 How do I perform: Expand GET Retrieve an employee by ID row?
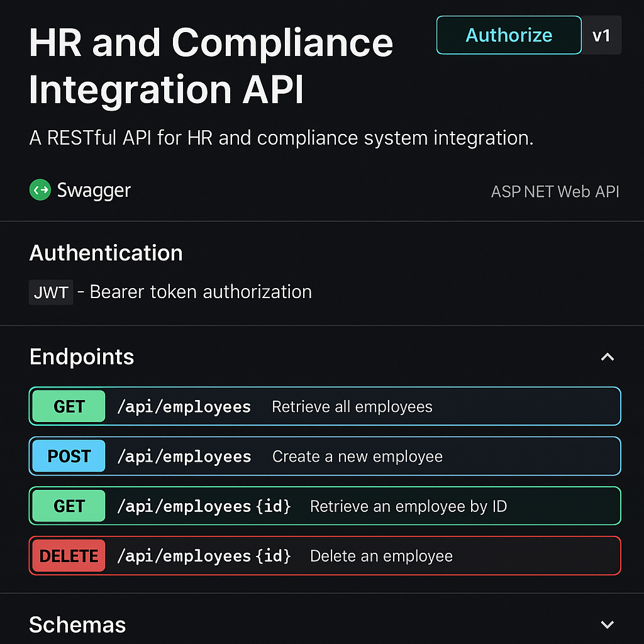tap(325, 506)
